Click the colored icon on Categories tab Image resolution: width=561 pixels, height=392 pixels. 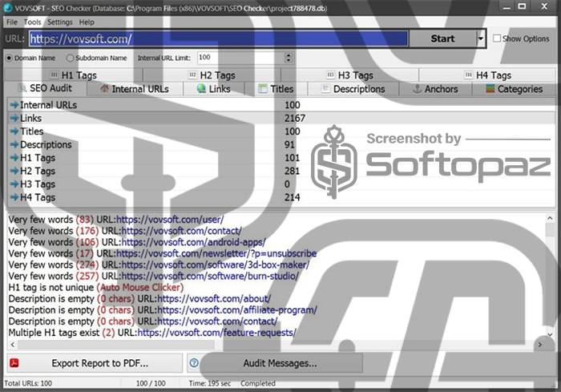coord(490,88)
